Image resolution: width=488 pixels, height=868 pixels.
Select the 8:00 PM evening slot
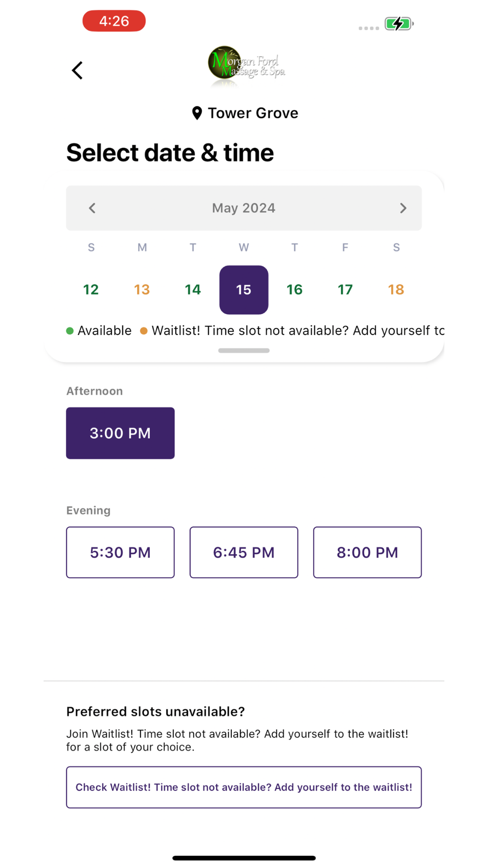(x=367, y=552)
